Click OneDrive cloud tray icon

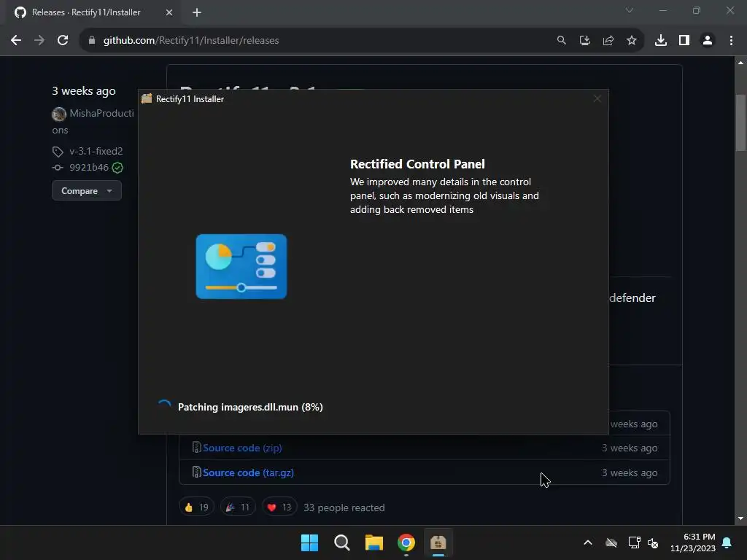(x=611, y=542)
